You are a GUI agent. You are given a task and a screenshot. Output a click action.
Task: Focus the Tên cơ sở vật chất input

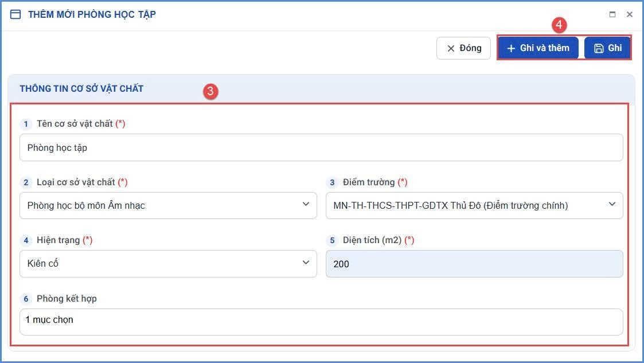pos(321,147)
